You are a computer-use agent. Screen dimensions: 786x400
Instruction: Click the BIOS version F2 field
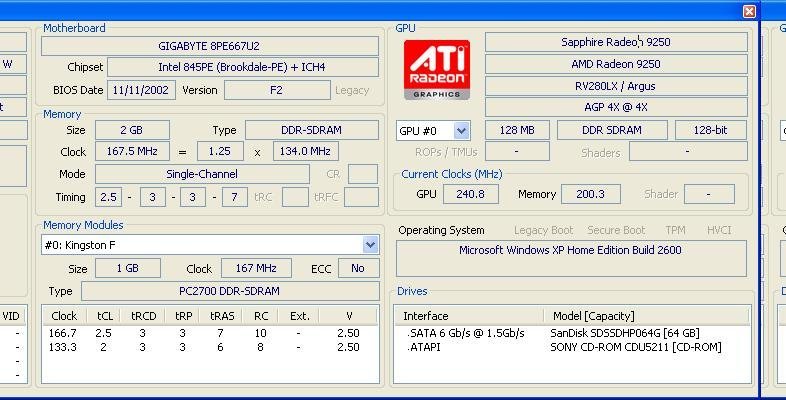click(x=277, y=90)
